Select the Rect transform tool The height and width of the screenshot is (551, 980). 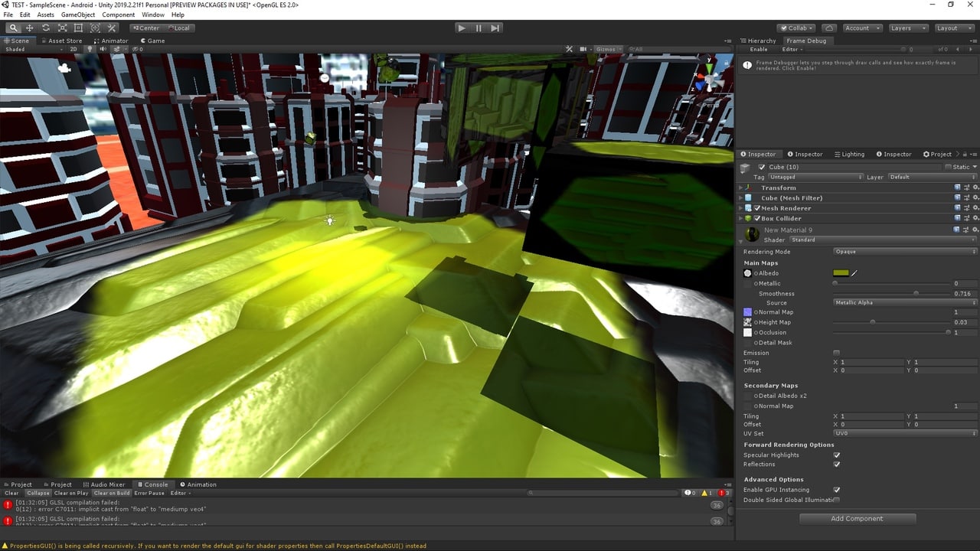(x=78, y=28)
